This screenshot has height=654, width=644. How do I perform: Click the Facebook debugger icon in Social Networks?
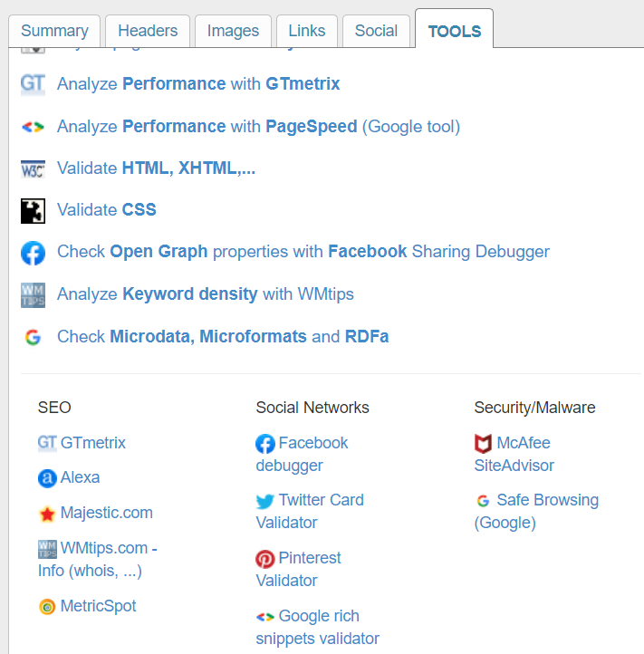point(265,444)
